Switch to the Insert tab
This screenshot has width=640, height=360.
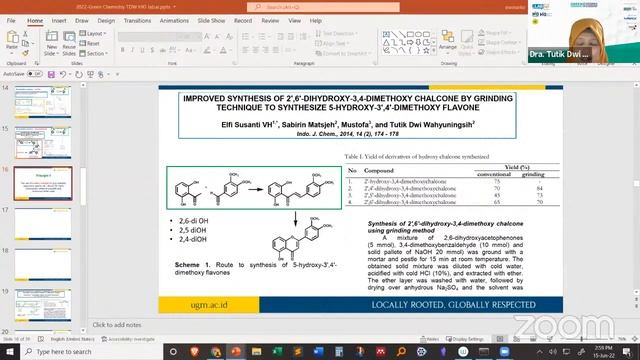point(59,20)
